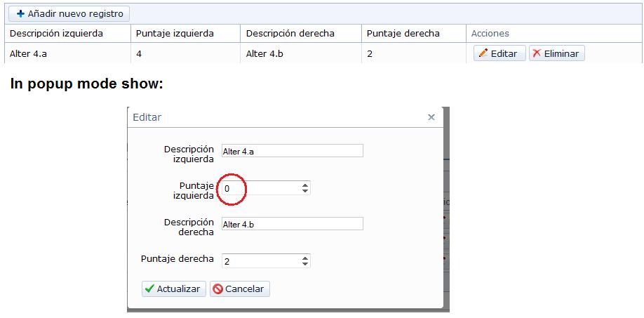The height and width of the screenshot is (318, 644).
Task: Sort by Descripción derecha column header
Action: pyautogui.click(x=290, y=34)
